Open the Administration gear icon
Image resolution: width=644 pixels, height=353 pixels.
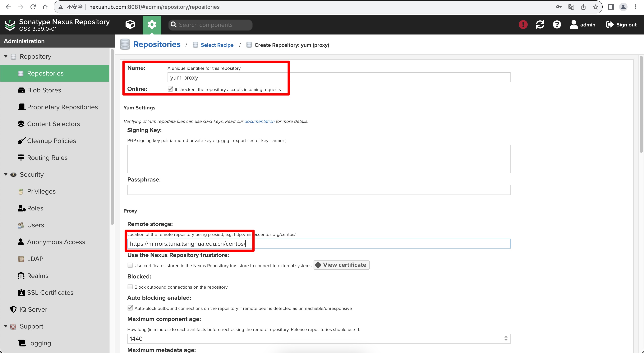152,25
